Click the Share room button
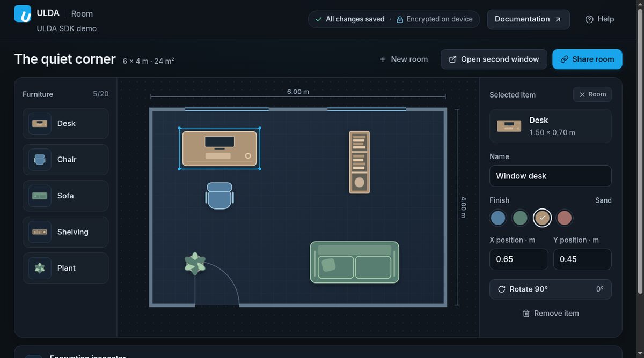 click(x=587, y=59)
